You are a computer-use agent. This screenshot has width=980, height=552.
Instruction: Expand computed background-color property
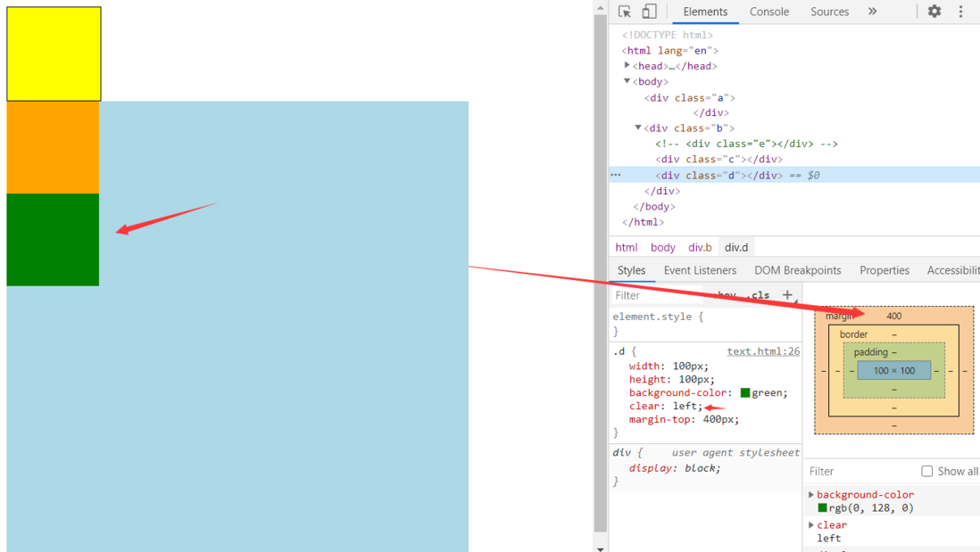click(x=811, y=495)
